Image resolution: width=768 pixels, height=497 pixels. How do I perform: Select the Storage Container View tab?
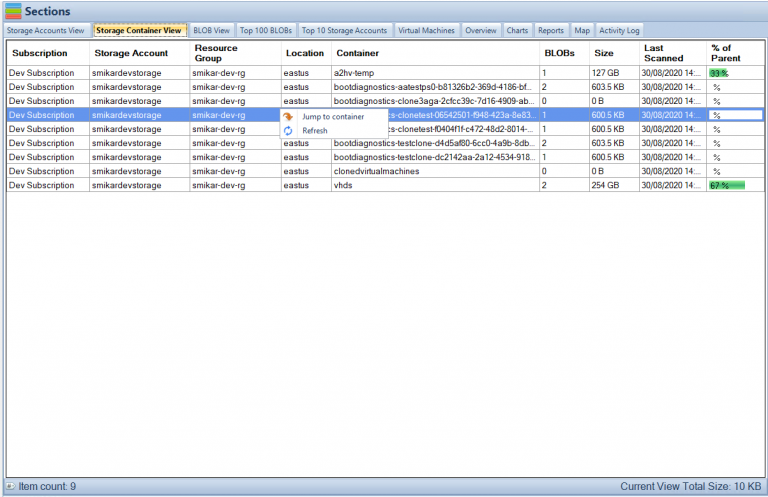click(139, 30)
